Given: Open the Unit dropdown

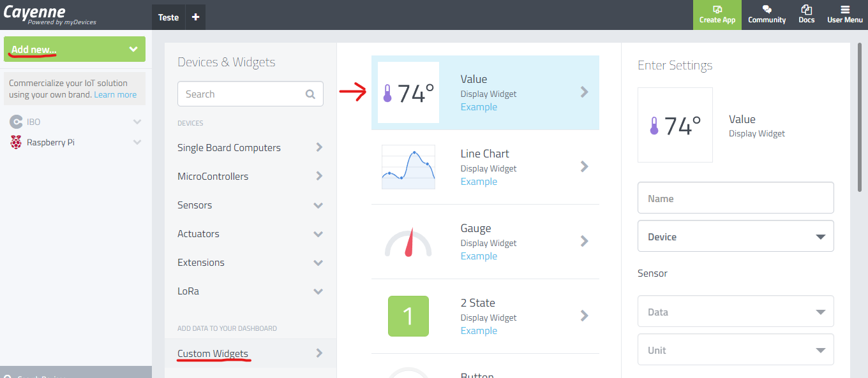Looking at the screenshot, I should tap(735, 349).
